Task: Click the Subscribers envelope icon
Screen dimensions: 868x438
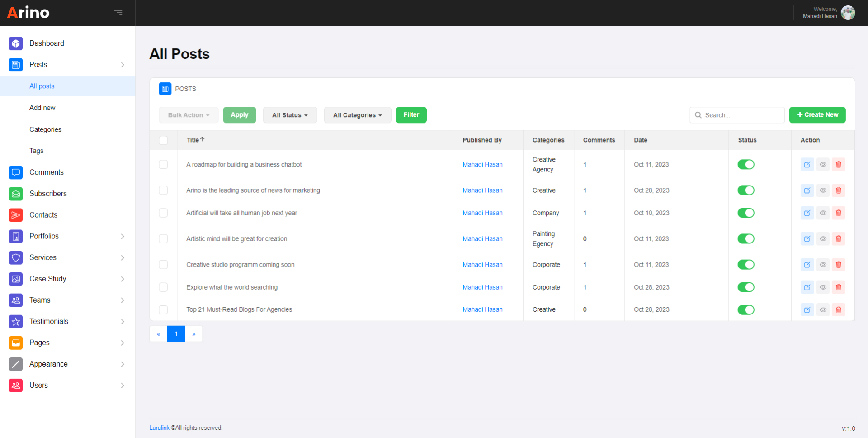Action: [x=16, y=194]
